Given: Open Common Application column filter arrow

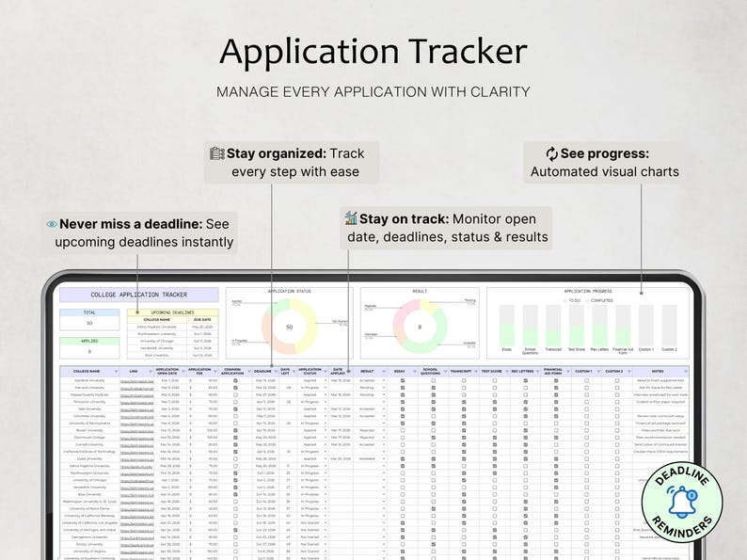Looking at the screenshot, I should 249,371.
